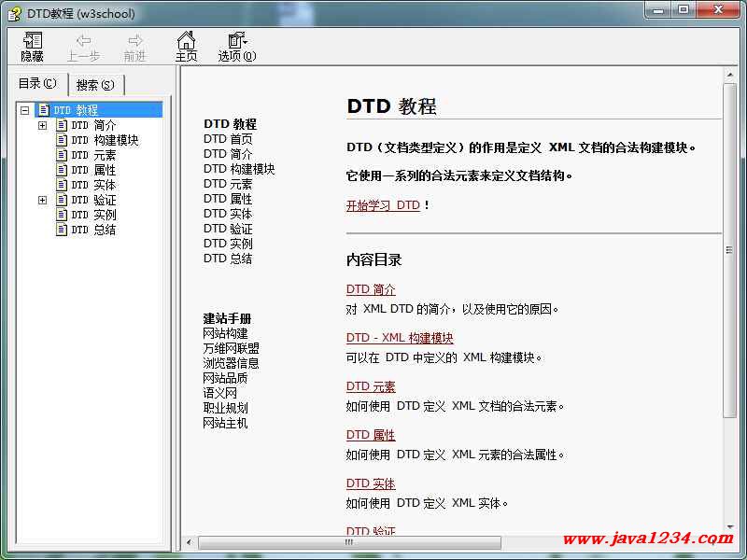Click the Forward (前进) arrow icon
The width and height of the screenshot is (747, 560).
coord(134,40)
